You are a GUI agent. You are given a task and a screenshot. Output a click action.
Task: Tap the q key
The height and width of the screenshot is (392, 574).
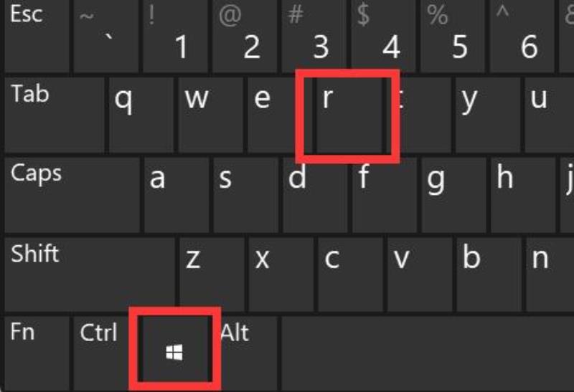click(x=141, y=115)
